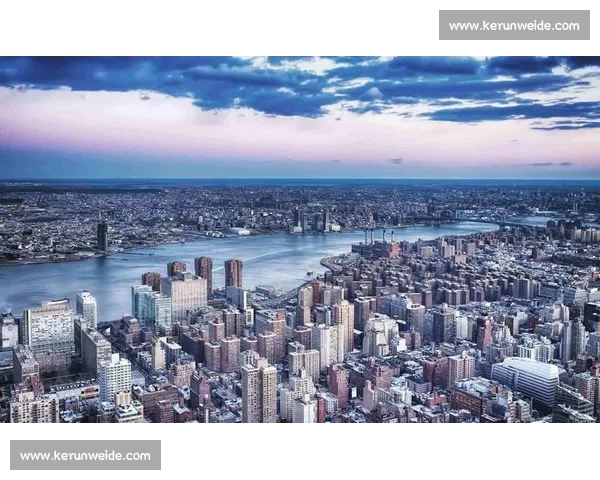
Task: Select the pink horizon band of sky
Action: (300, 138)
